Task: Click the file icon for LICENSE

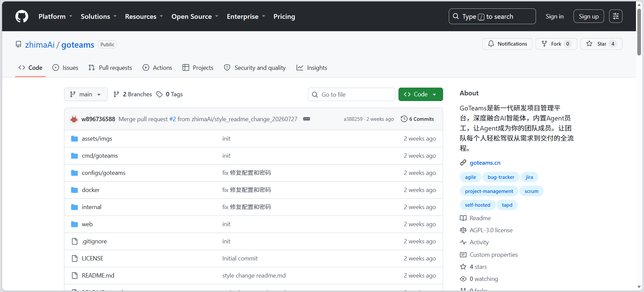Action: (x=74, y=258)
